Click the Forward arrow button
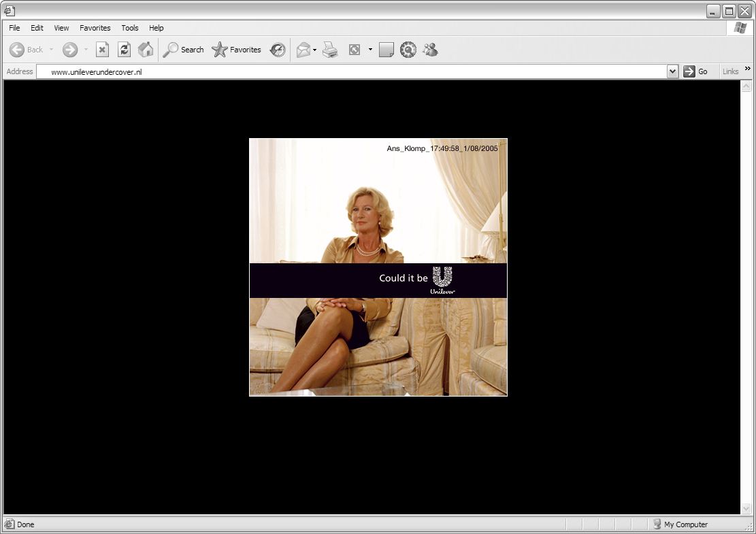 70,50
